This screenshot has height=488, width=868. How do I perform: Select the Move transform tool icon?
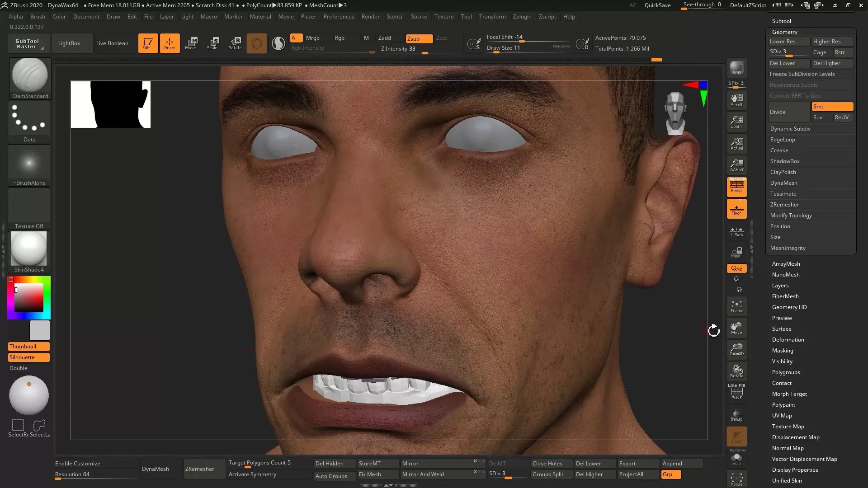click(190, 43)
